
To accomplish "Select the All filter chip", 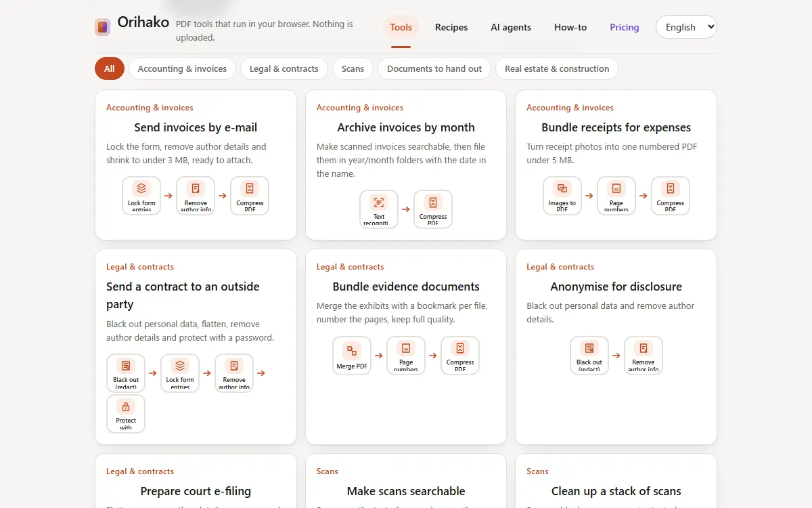I will pos(110,68).
